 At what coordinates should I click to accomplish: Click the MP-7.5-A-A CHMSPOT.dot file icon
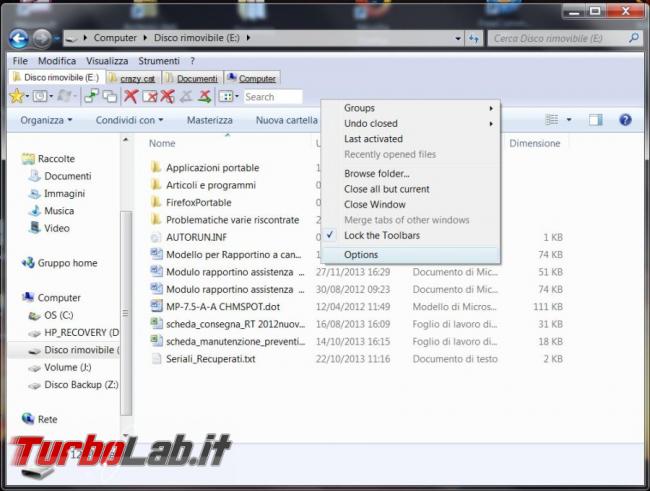[x=156, y=306]
